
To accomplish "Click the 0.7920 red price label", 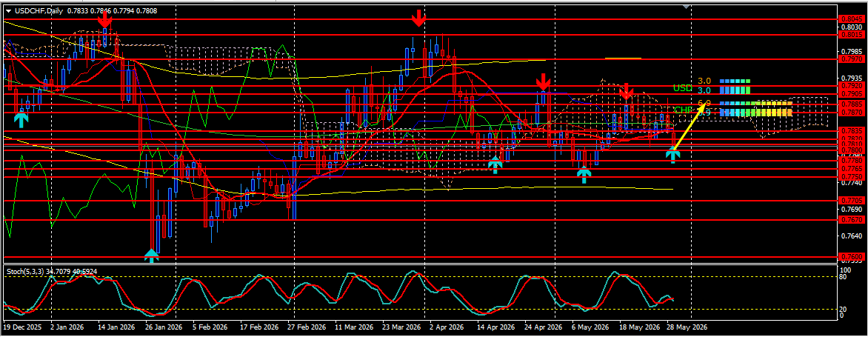I will 852,86.
